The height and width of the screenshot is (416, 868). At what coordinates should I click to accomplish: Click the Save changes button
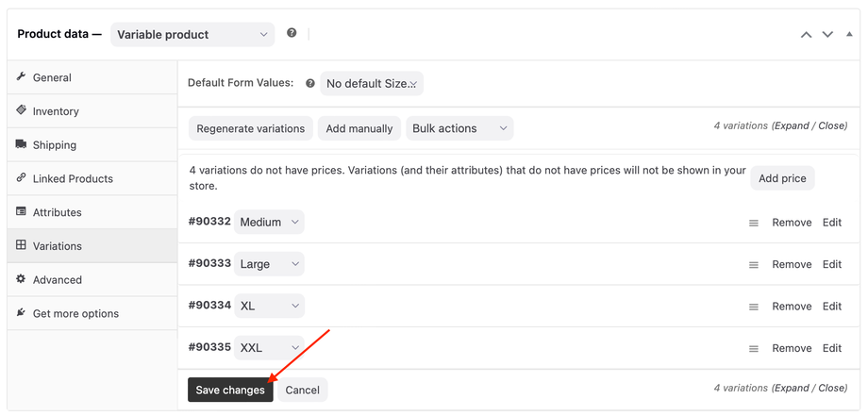click(230, 391)
